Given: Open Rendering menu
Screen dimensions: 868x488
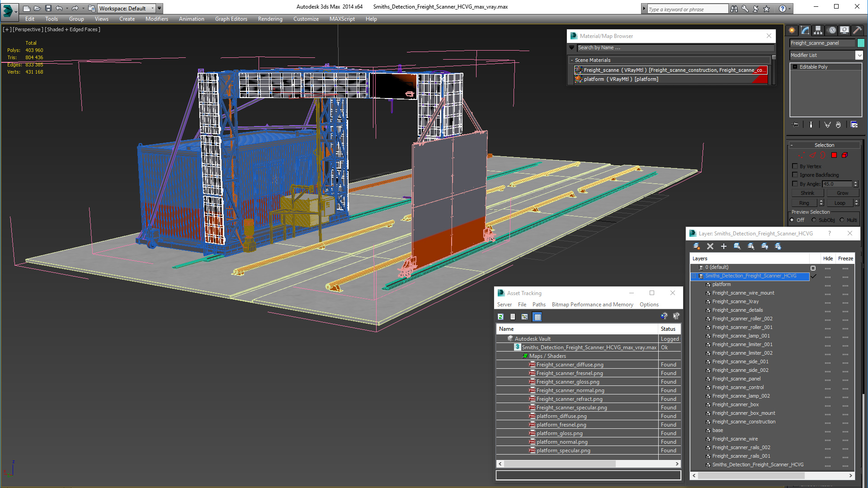Looking at the screenshot, I should coord(270,19).
